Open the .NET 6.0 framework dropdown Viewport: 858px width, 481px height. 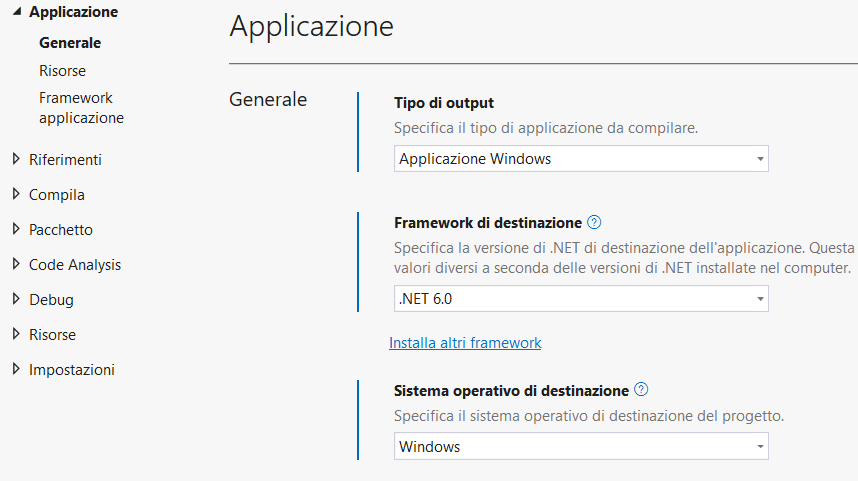(x=580, y=298)
